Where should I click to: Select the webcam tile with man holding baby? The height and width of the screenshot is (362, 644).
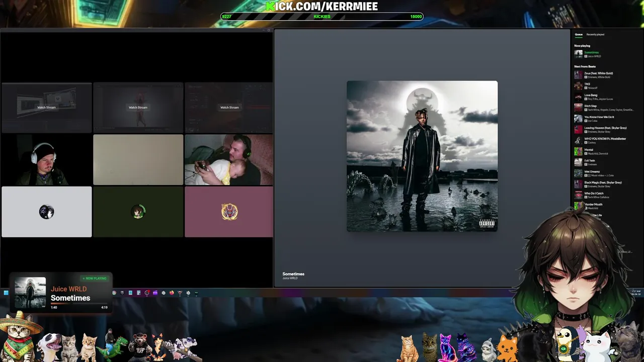(x=229, y=160)
